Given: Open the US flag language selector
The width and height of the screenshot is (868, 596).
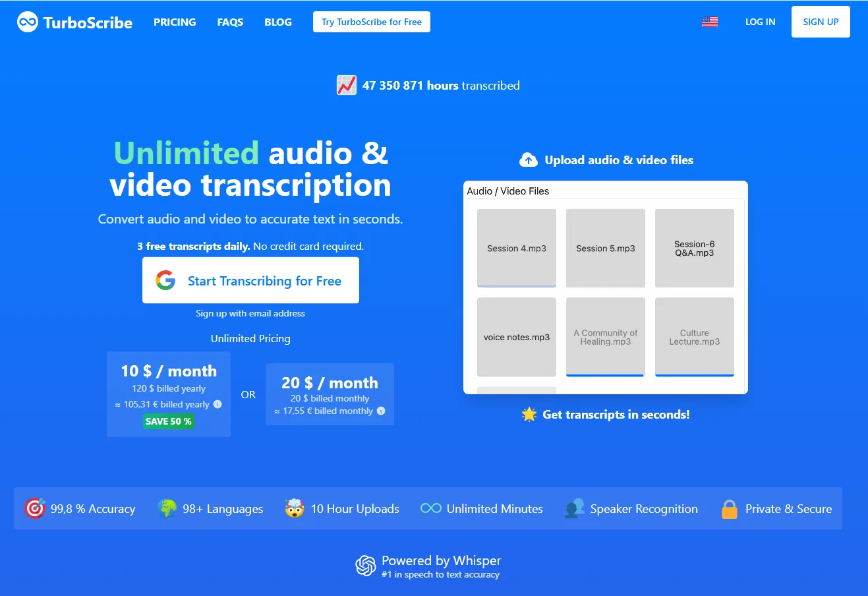Looking at the screenshot, I should [710, 22].
